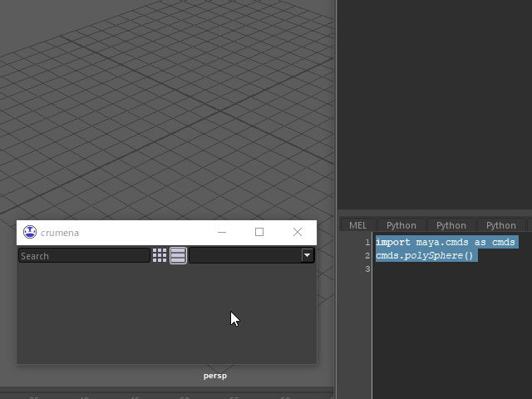The width and height of the screenshot is (532, 399).
Task: Click the crumena window title text
Action: click(60, 233)
